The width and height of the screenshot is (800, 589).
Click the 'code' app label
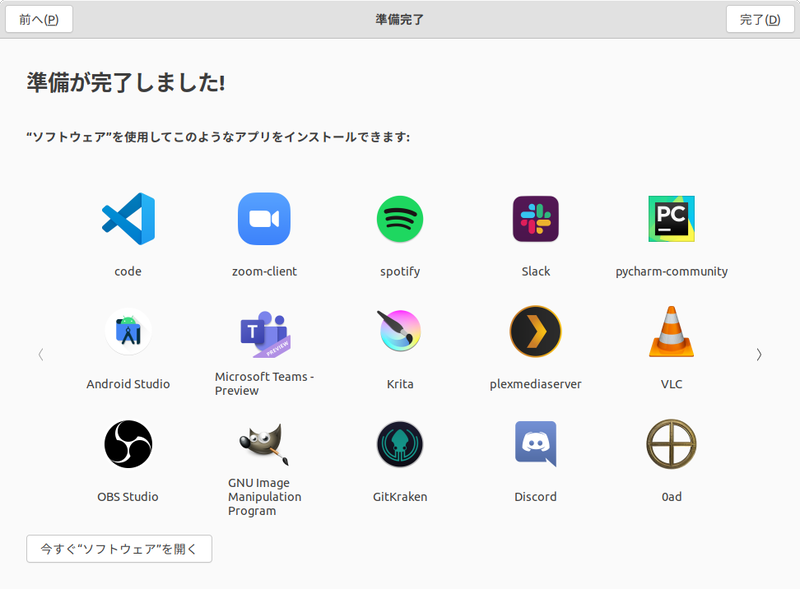coord(128,272)
